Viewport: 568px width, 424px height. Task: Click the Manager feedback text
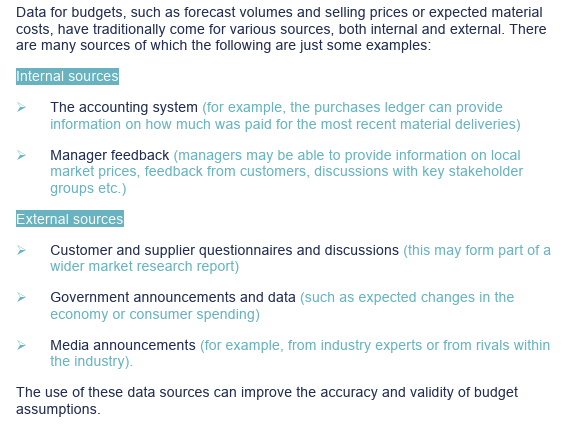point(109,155)
